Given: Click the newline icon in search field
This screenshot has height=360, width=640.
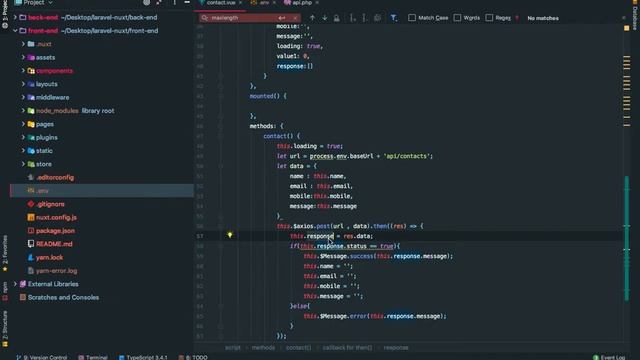Looking at the screenshot, I should [282, 18].
